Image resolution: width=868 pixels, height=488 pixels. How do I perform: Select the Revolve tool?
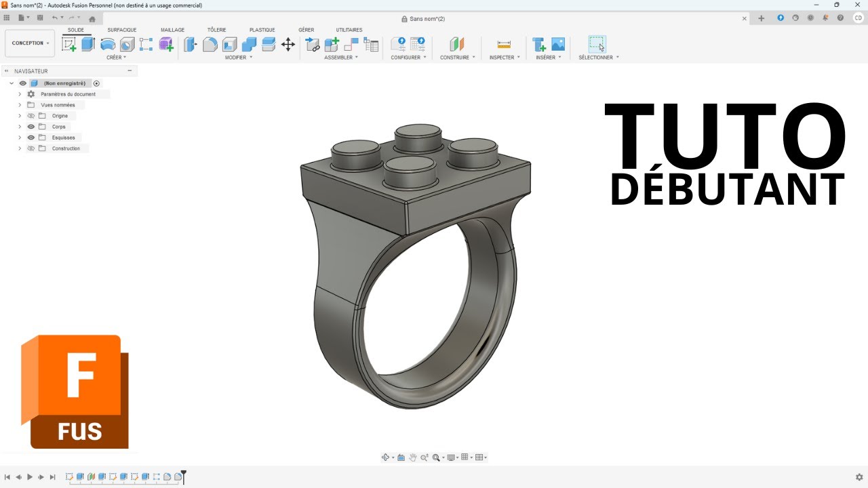point(107,45)
